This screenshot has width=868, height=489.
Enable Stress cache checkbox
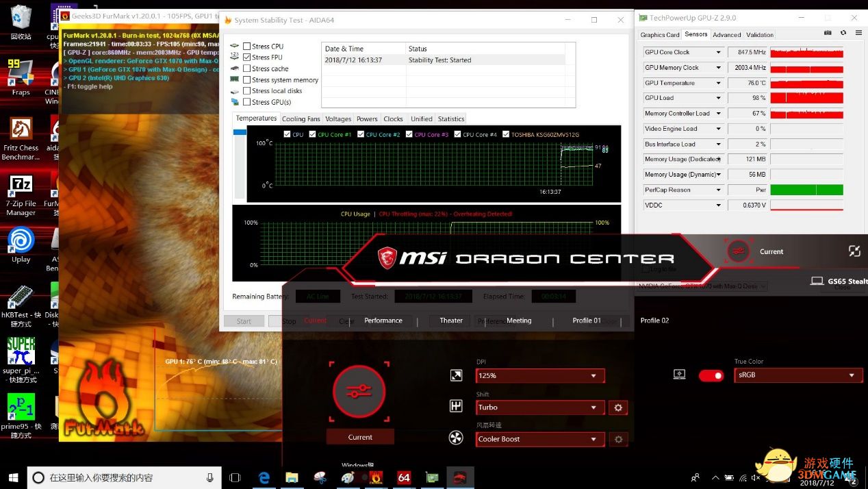click(x=247, y=68)
